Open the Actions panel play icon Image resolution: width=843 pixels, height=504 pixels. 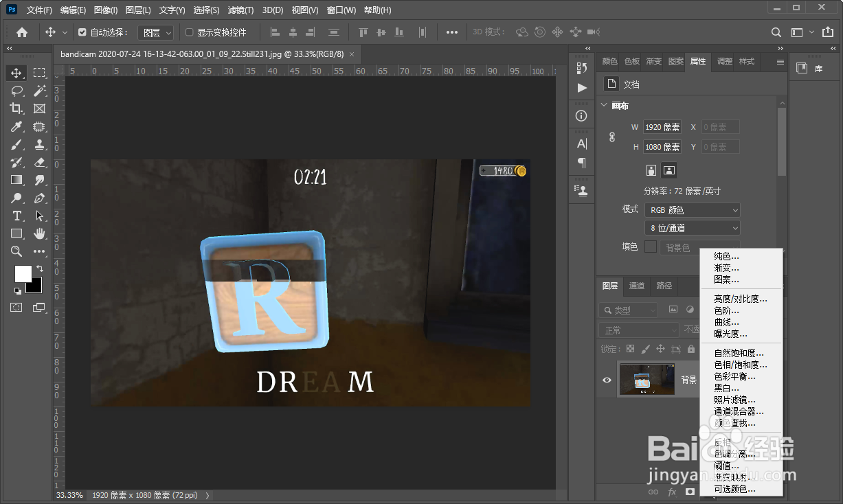coord(582,88)
